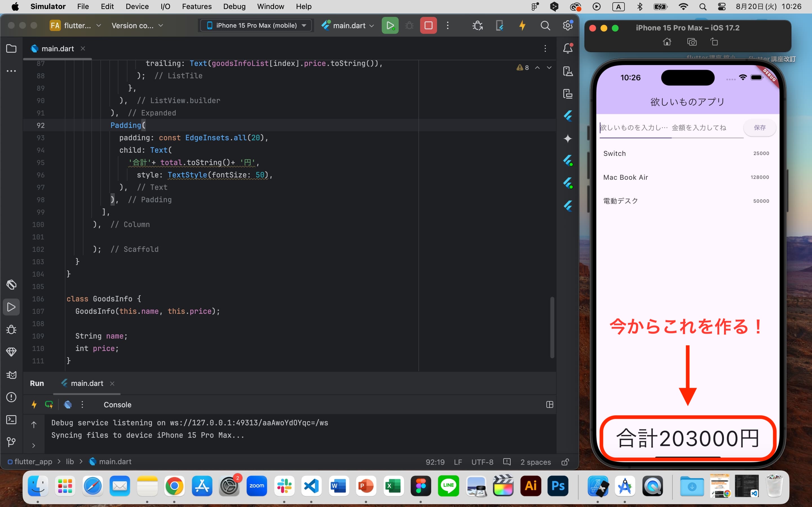
Task: Select the Run tab at bottom panel
Action: [x=37, y=383]
